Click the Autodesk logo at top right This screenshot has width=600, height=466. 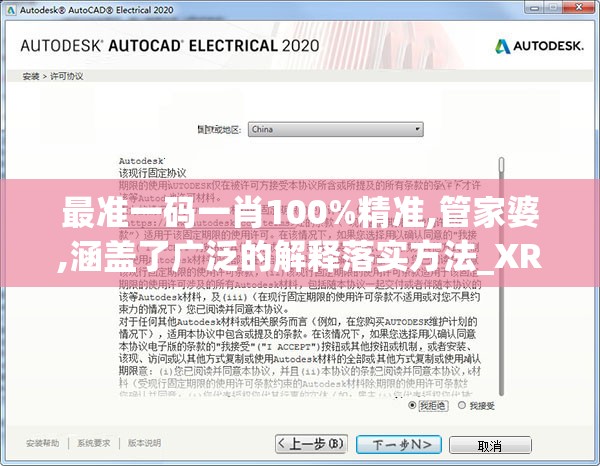(540, 46)
